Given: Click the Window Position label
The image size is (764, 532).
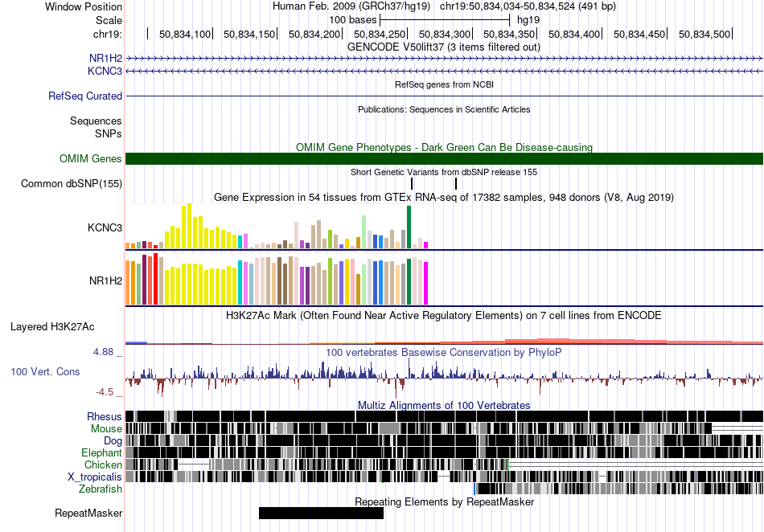Looking at the screenshot, I should click(84, 6).
